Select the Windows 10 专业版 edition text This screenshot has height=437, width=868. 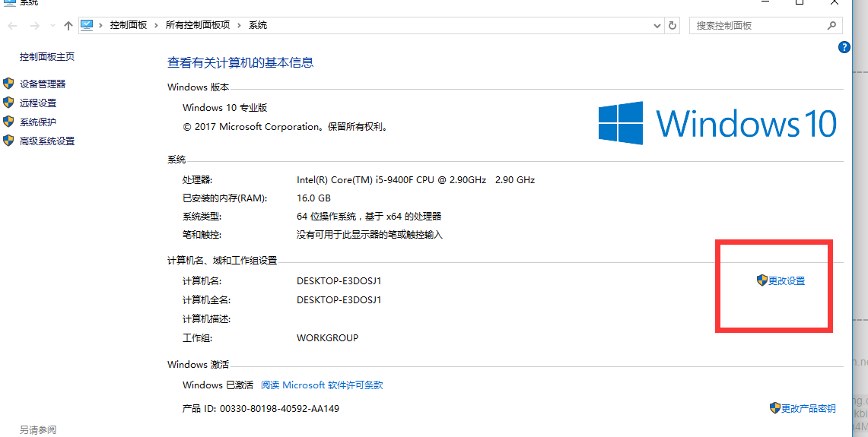pyautogui.click(x=224, y=107)
